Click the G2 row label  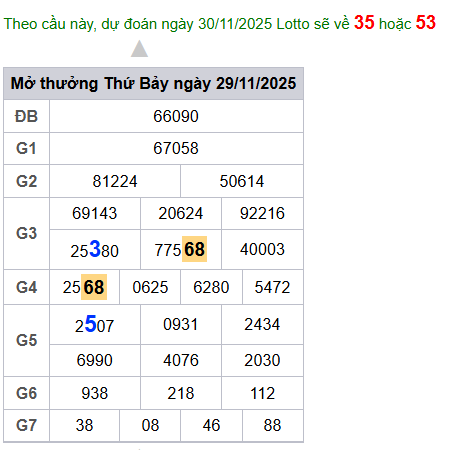[x=26, y=181]
